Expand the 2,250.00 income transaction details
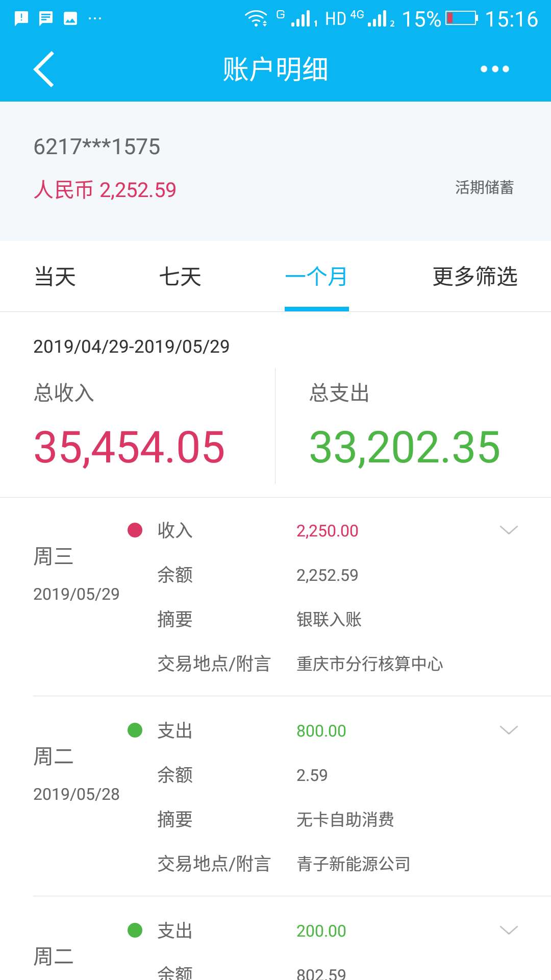 509,530
